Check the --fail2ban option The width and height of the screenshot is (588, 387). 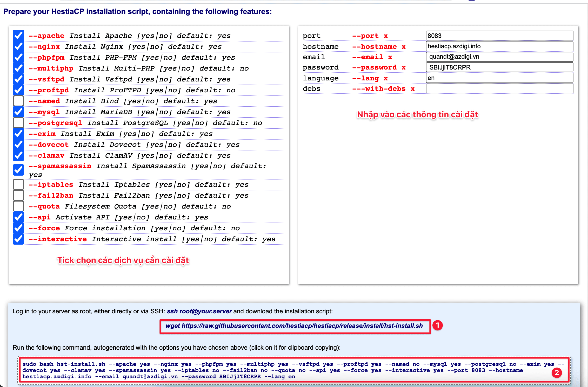pos(18,196)
